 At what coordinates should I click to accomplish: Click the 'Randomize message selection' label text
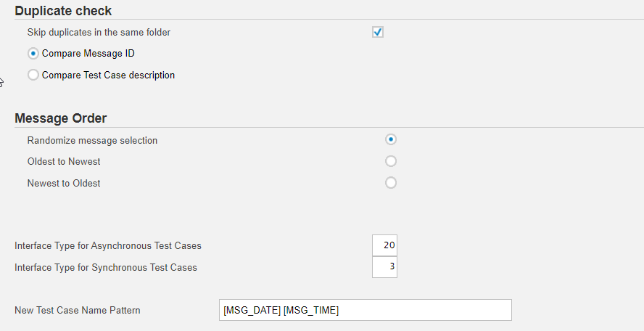tap(92, 140)
